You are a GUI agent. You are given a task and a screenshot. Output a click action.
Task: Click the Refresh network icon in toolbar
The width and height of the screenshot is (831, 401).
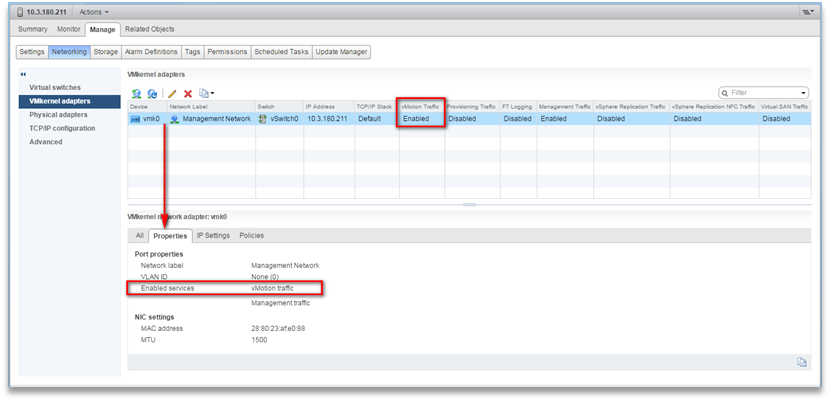pyautogui.click(x=152, y=93)
